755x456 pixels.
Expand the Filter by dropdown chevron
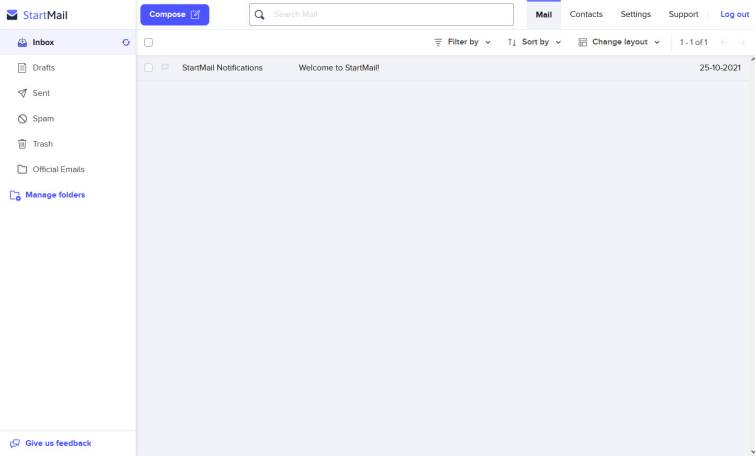(x=488, y=42)
